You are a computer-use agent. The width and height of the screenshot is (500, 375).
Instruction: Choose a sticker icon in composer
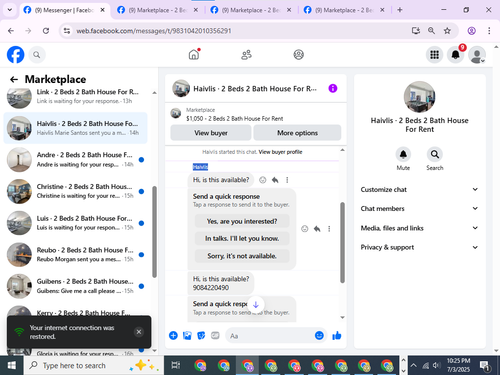[201, 335]
